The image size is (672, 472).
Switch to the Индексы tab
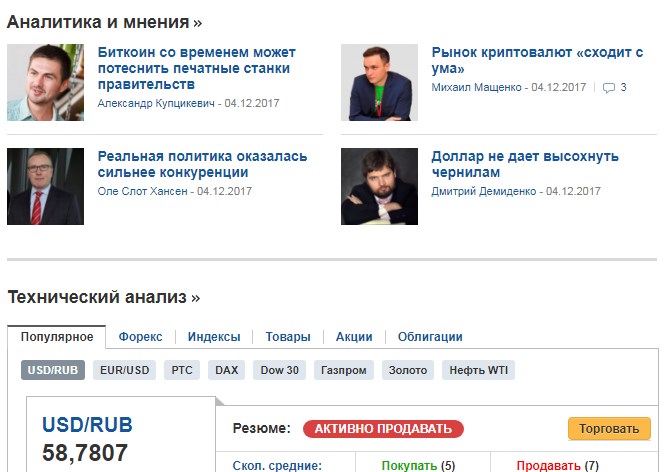[x=214, y=337]
